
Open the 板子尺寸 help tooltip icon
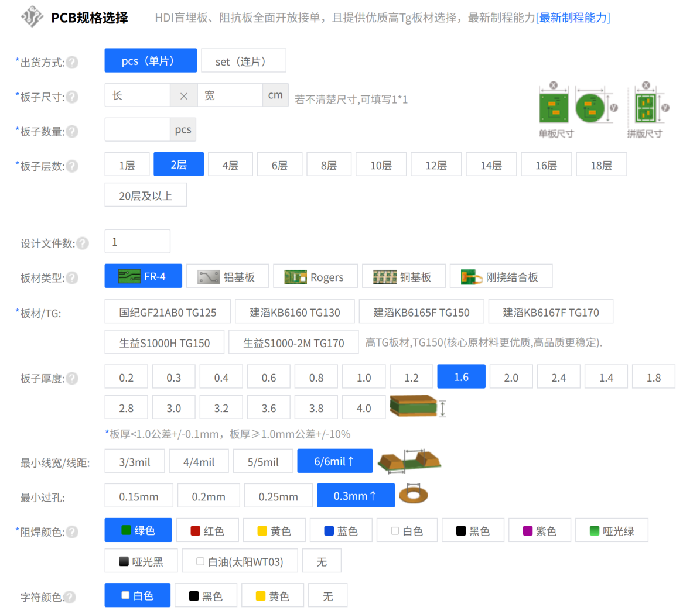[73, 95]
